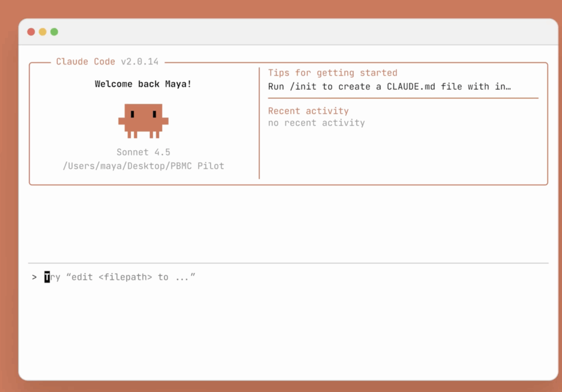Click the highlighted block cursor in the prompt

pos(47,277)
